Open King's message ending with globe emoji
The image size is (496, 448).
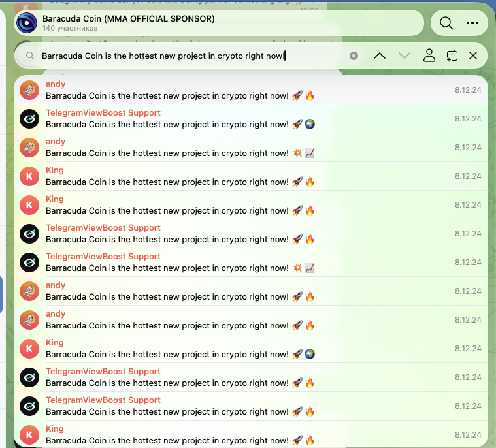coord(250,349)
